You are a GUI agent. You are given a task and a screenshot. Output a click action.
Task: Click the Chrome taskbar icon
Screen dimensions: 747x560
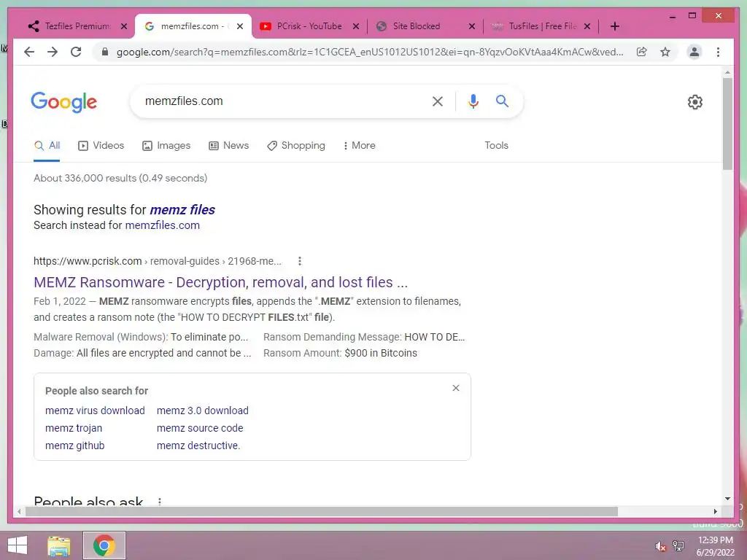click(104, 545)
